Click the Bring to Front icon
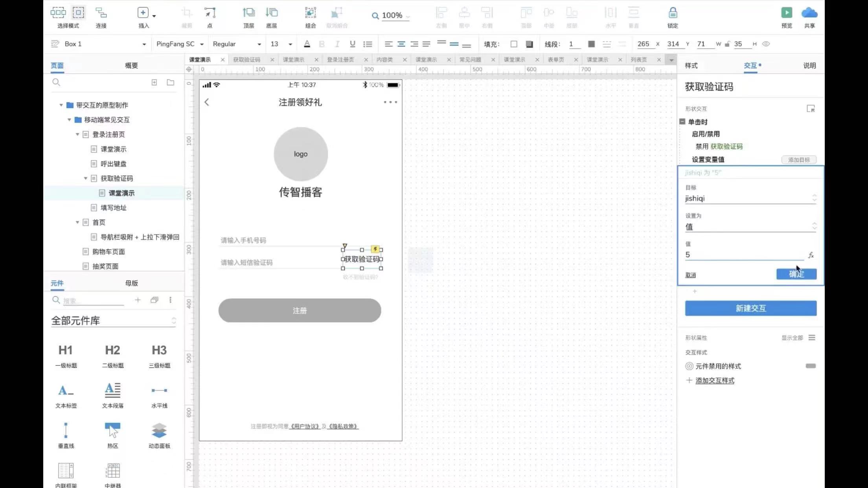Screen dimensions: 868x488 (248, 13)
